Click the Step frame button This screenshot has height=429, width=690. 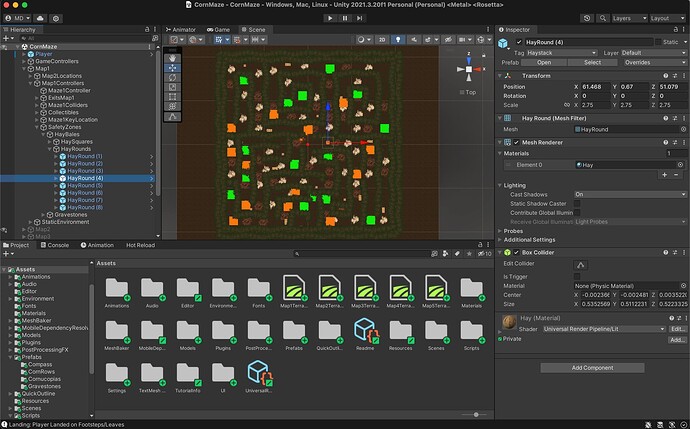coord(360,18)
